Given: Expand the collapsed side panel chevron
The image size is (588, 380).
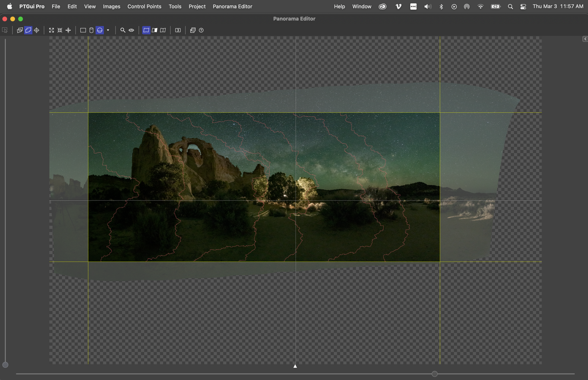Looking at the screenshot, I should (585, 39).
